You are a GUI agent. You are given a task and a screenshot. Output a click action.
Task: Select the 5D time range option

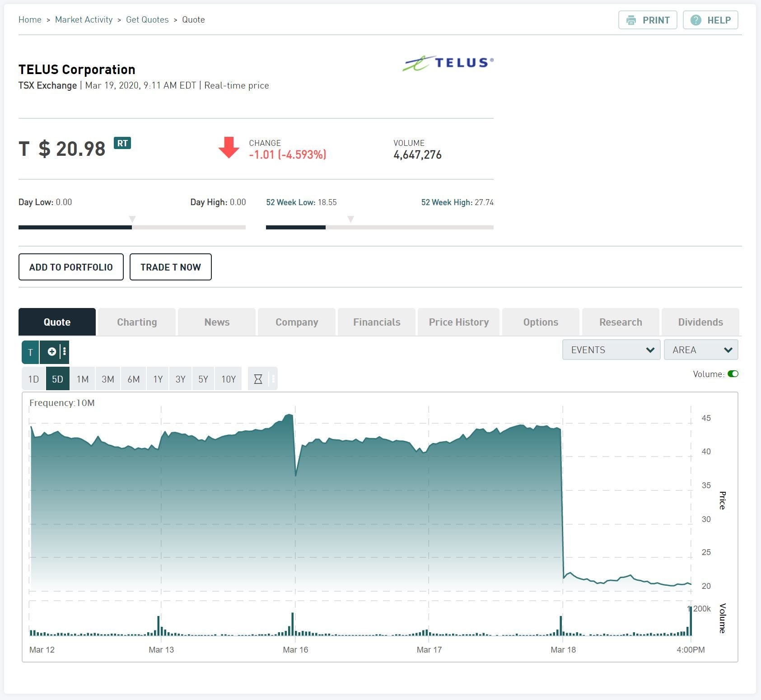tap(58, 379)
